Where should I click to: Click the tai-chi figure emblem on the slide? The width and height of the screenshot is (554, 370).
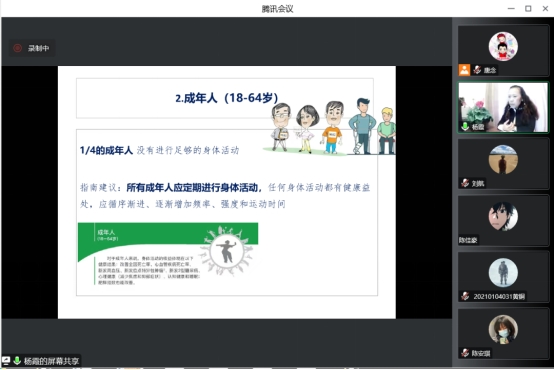(x=226, y=251)
